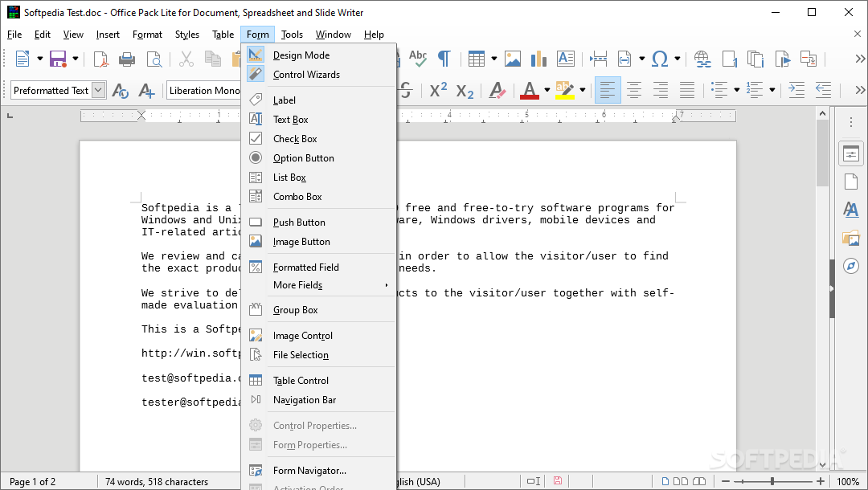Expand the Insert Table dropdown arrow
Screen dimensions: 868x490
(493, 59)
